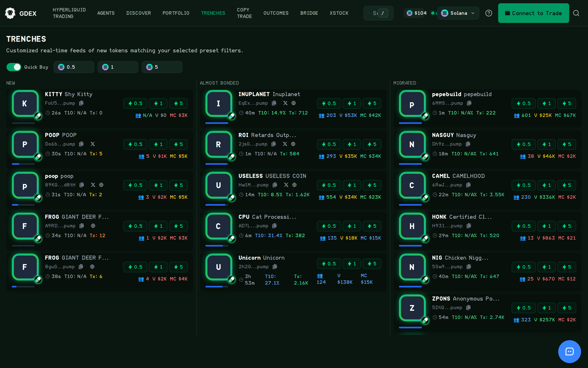Edit the 5 quick buy amount field

point(162,67)
